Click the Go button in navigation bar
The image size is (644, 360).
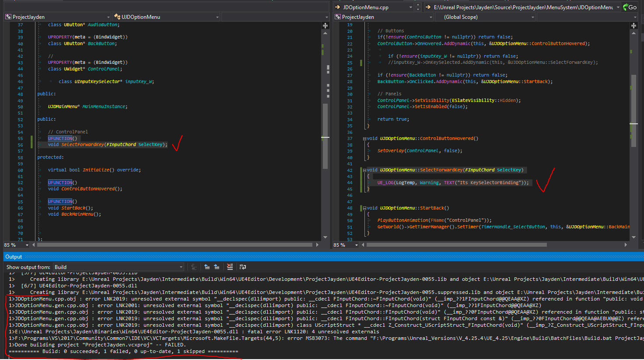[x=630, y=7]
